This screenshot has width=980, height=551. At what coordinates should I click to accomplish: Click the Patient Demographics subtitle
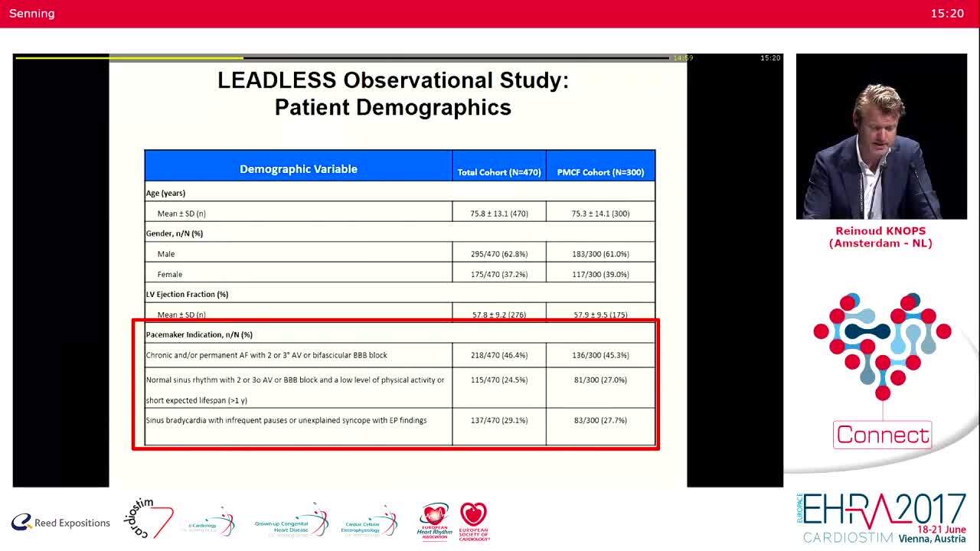[393, 107]
